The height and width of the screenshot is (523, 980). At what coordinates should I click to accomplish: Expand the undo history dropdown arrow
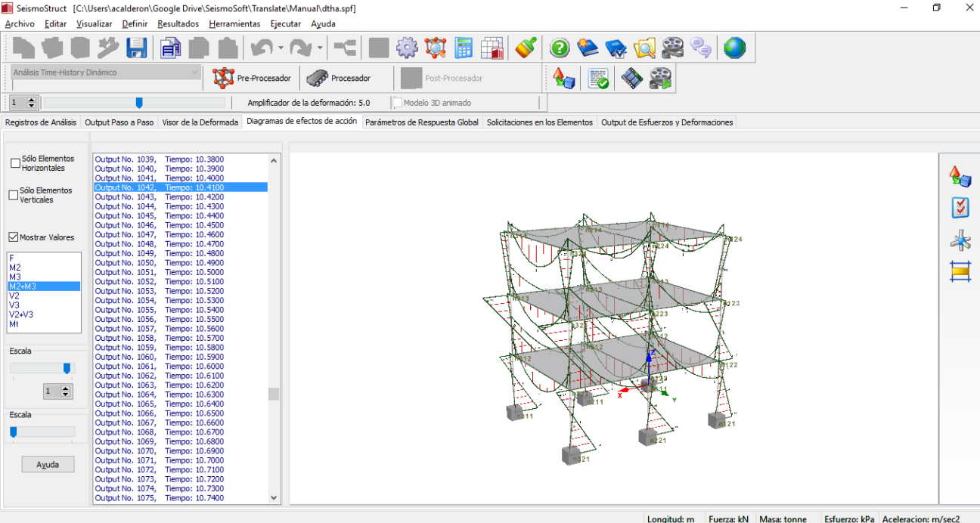[x=281, y=48]
